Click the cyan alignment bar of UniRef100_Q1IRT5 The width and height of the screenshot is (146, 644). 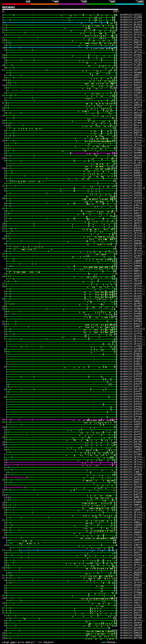tap(56, 22)
